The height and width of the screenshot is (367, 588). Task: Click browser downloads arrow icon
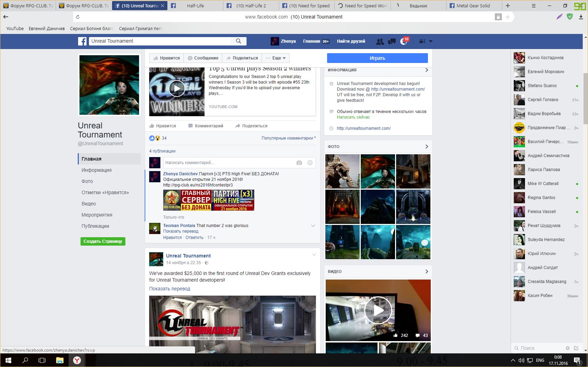coord(581,17)
